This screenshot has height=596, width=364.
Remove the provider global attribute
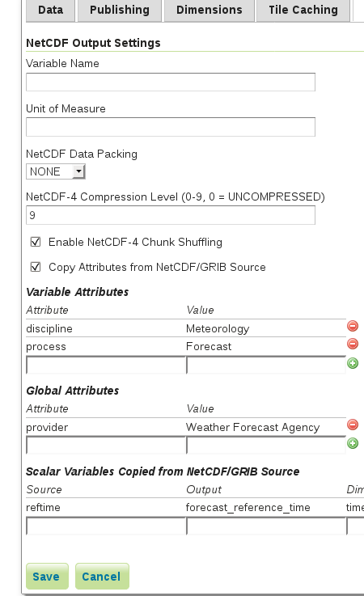[x=353, y=425]
